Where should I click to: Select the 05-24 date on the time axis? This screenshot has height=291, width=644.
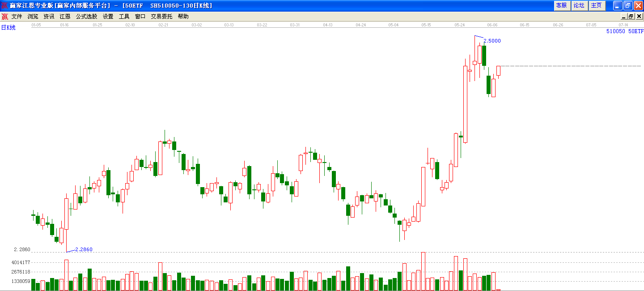pyautogui.click(x=459, y=25)
